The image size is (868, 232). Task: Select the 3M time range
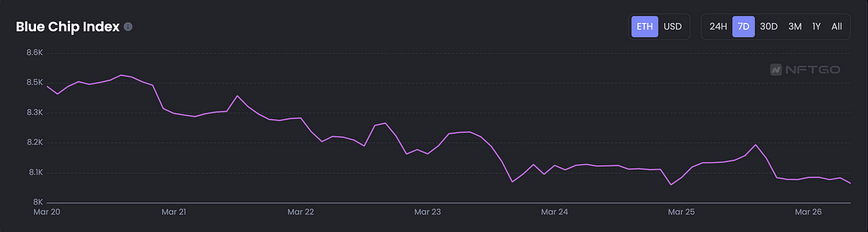point(795,27)
